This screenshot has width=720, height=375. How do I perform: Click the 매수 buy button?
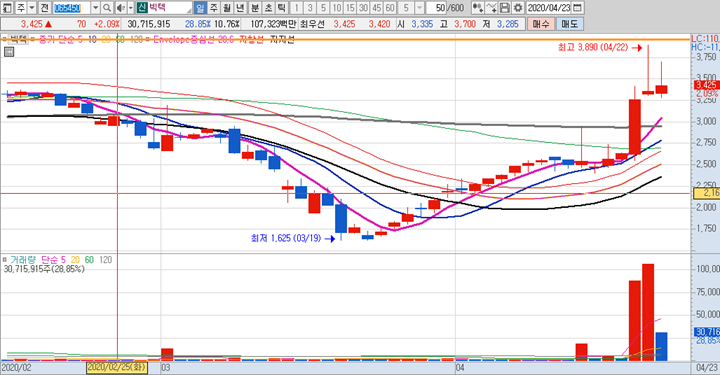pyautogui.click(x=540, y=24)
